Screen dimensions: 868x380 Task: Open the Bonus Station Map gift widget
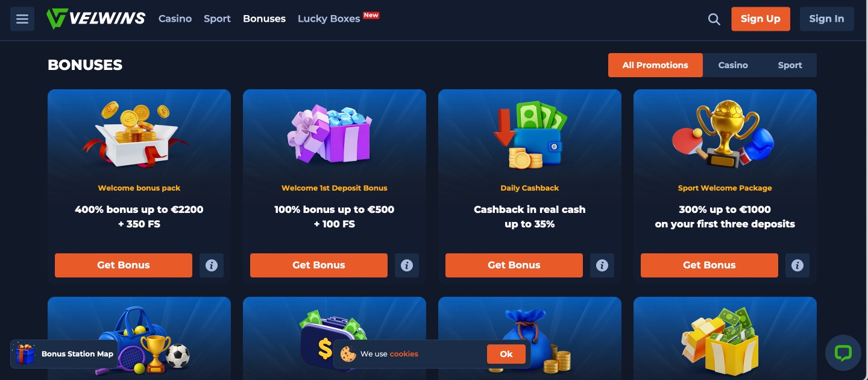click(x=64, y=354)
